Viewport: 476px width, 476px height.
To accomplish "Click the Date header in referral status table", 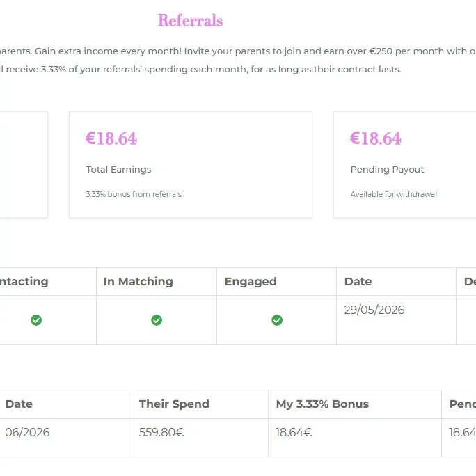I will pyautogui.click(x=358, y=281).
